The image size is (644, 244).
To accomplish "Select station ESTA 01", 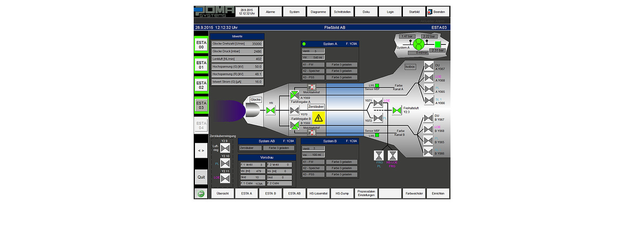I will (201, 65).
